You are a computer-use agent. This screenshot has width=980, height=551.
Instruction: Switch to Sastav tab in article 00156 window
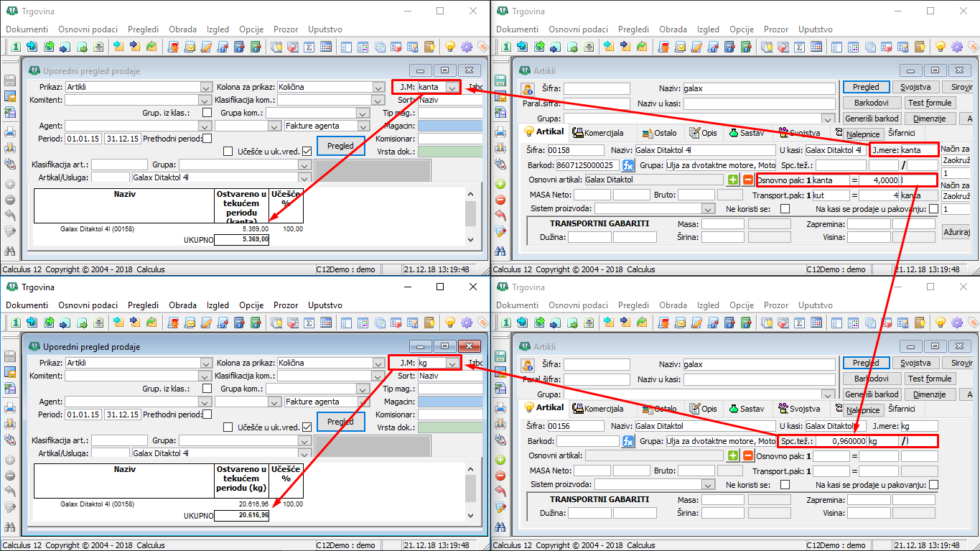pyautogui.click(x=746, y=409)
